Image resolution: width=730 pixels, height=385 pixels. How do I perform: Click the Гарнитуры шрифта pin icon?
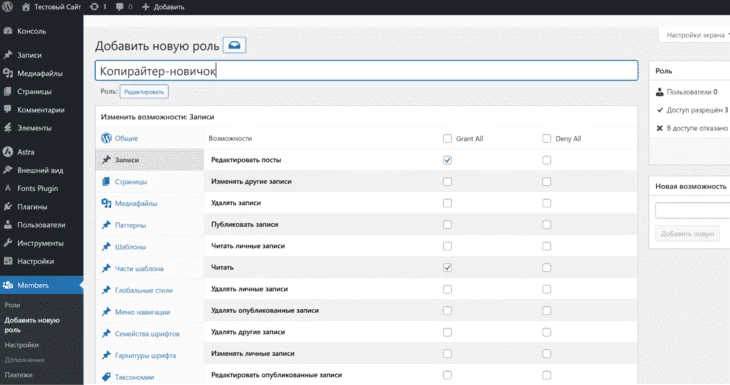(106, 355)
